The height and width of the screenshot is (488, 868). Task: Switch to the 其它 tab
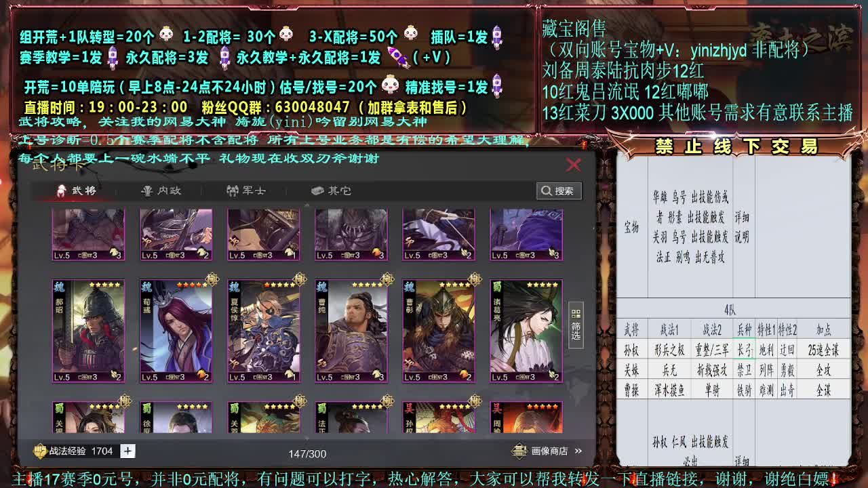(331, 190)
